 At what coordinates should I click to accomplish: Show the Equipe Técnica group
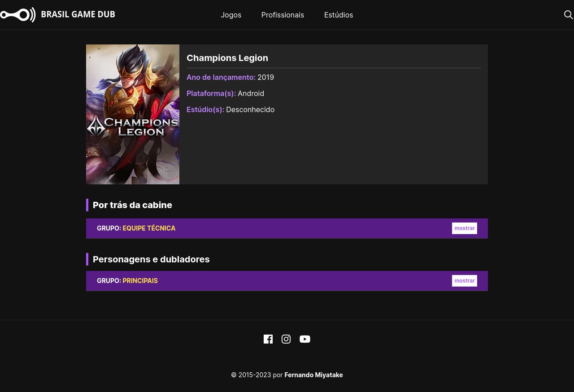[x=464, y=228]
